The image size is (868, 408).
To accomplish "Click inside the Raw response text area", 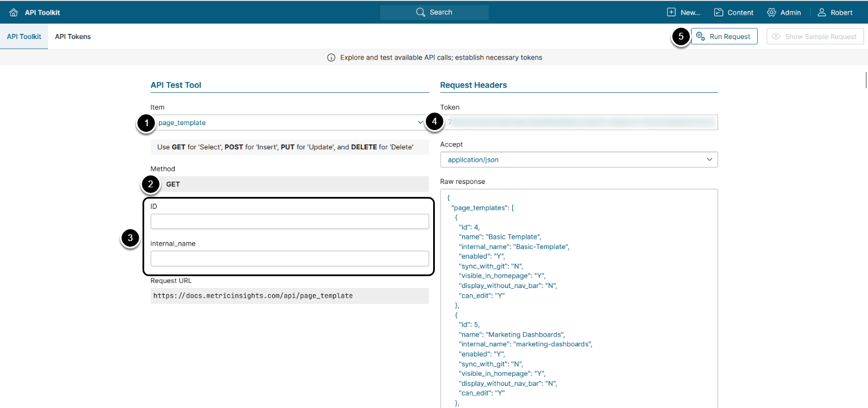I will point(579,299).
